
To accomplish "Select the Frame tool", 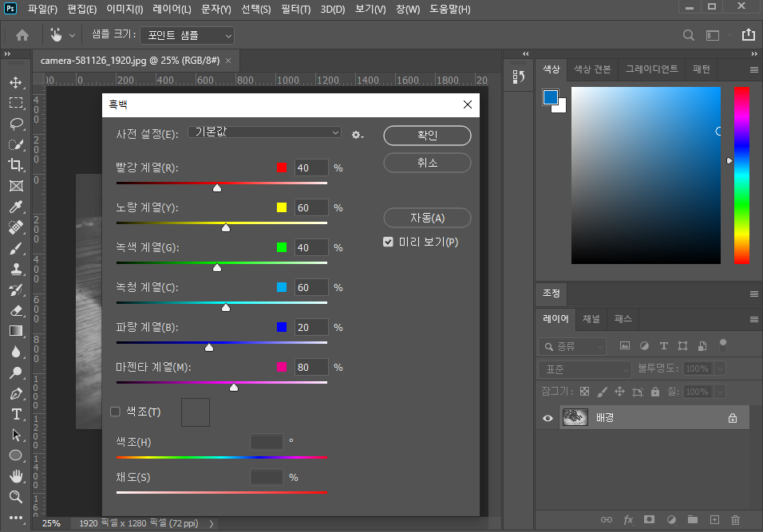I will [16, 186].
